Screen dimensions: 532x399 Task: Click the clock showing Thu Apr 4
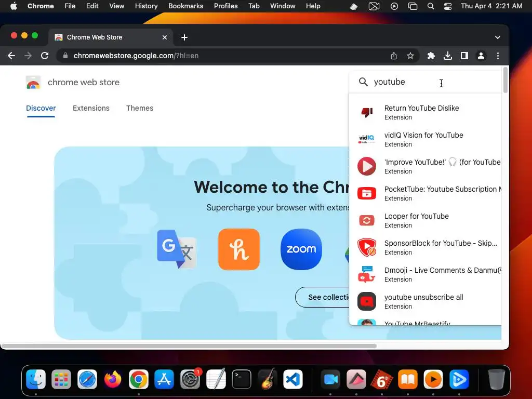click(x=491, y=6)
